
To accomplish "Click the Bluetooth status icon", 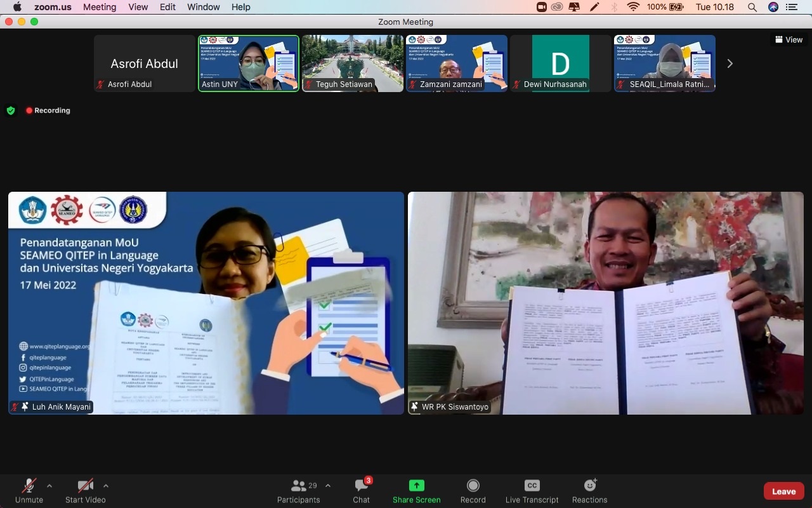I will [x=614, y=7].
